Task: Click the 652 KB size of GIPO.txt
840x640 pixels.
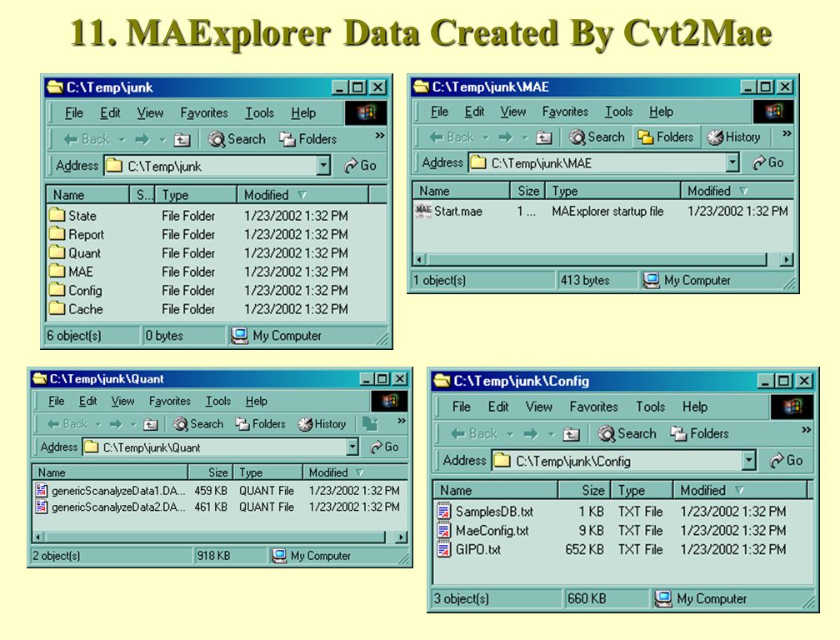Action: 584,549
